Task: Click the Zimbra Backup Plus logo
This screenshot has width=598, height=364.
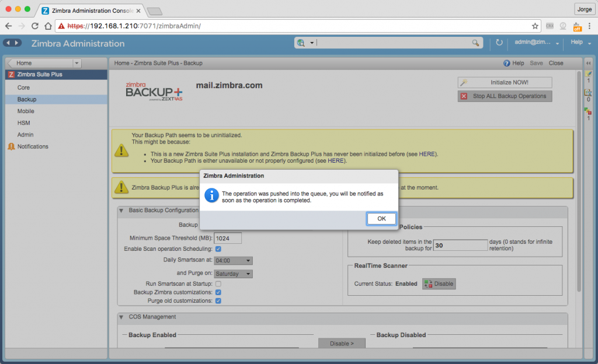Action: pos(154,92)
